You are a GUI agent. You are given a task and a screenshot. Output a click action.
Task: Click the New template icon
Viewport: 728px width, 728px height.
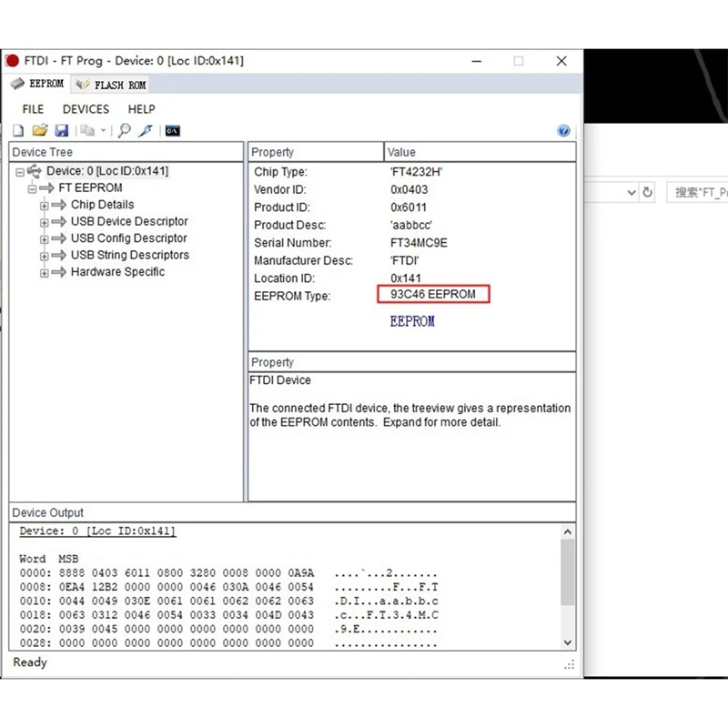(18, 131)
